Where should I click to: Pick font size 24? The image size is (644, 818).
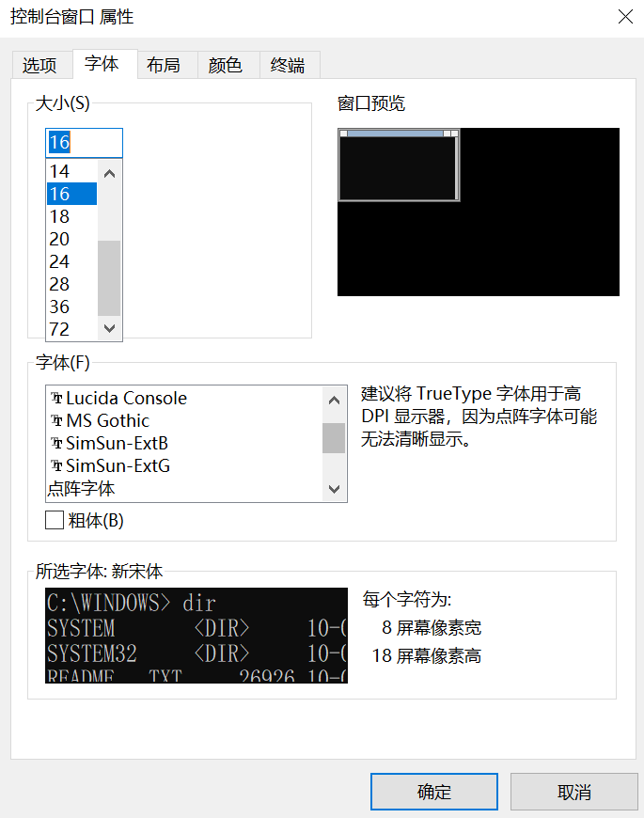[71, 261]
